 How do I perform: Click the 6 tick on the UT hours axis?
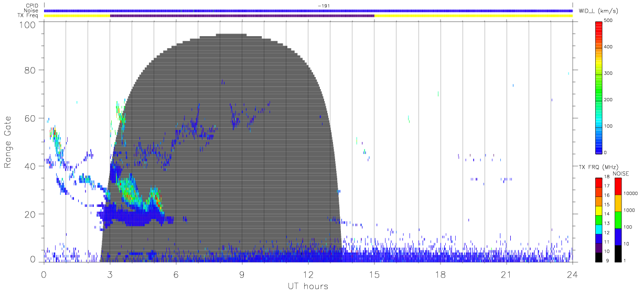[176, 274]
